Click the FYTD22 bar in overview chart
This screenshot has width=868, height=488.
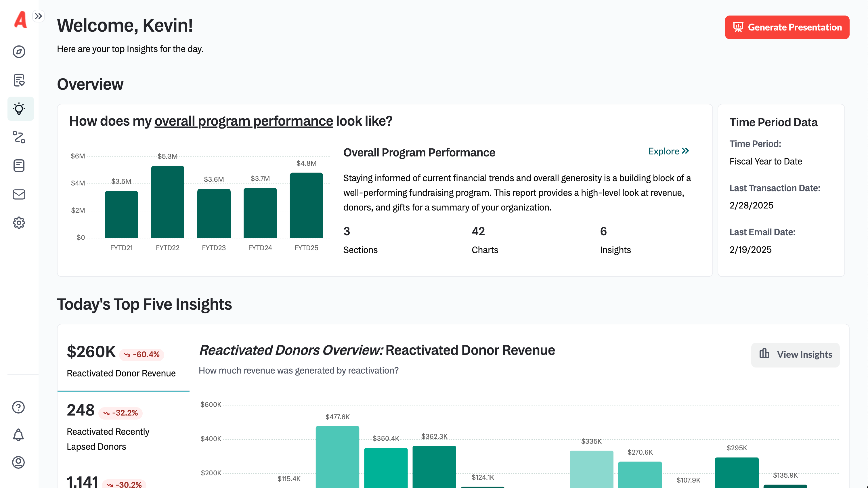pos(167,202)
